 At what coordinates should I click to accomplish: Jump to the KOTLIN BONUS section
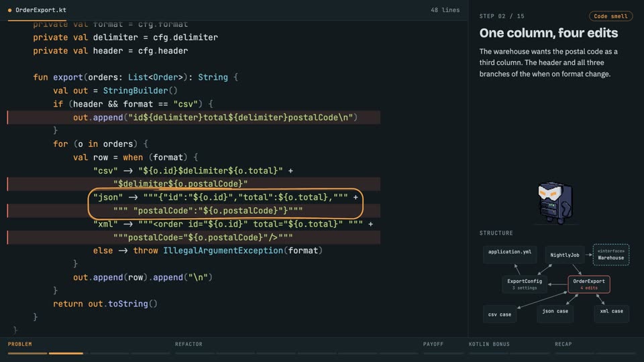(489, 344)
